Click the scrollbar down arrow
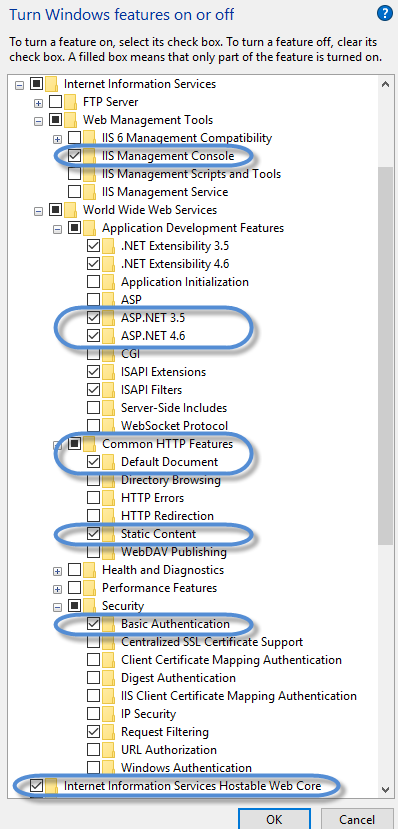398x829 pixels. click(385, 790)
